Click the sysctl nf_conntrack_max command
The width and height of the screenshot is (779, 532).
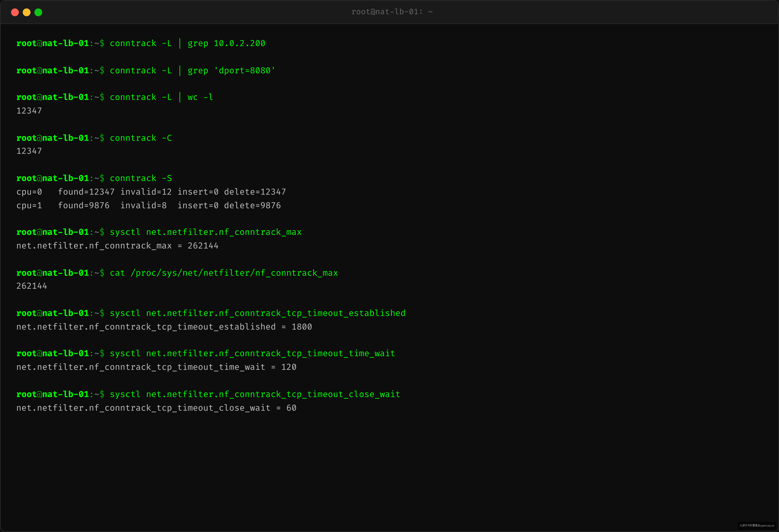(x=205, y=232)
